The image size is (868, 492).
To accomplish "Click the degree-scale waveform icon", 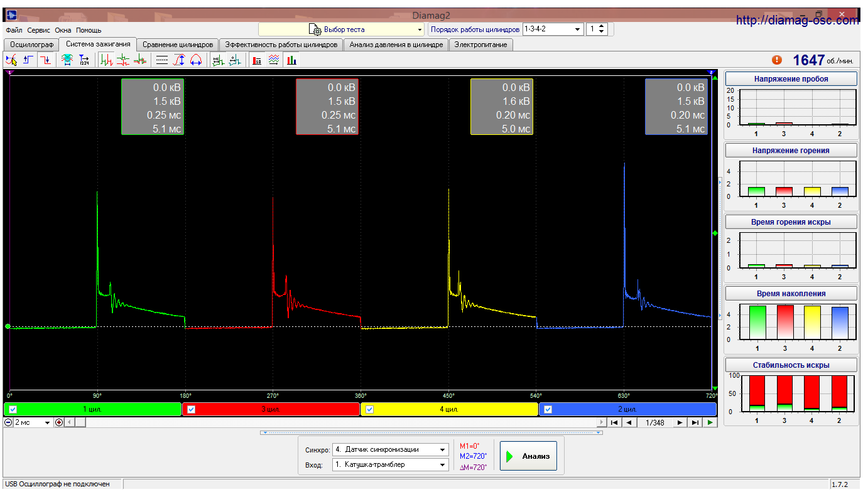I will (x=235, y=60).
